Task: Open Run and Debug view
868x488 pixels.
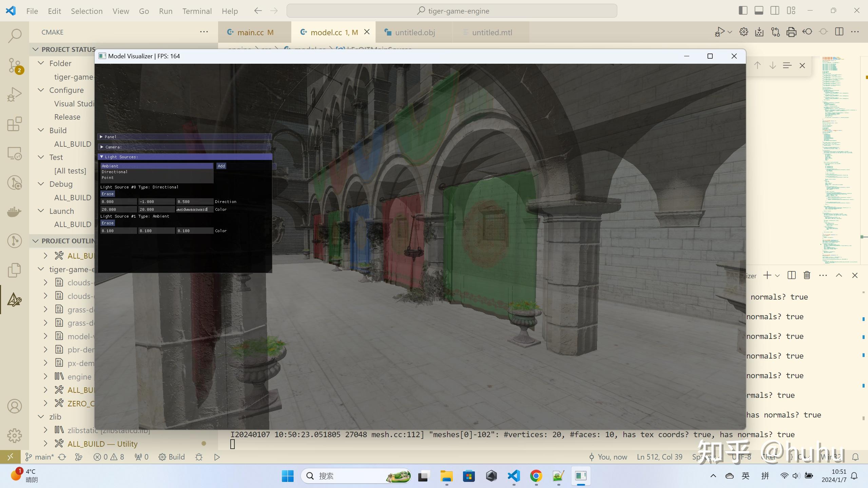Action: 15,94
